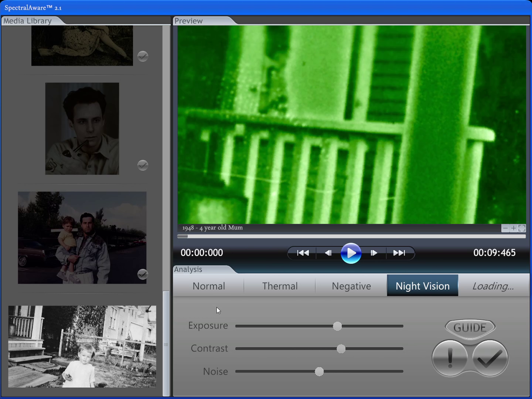Click the zoom out button on the preview
Viewport: 532px width, 399px height.
click(505, 228)
